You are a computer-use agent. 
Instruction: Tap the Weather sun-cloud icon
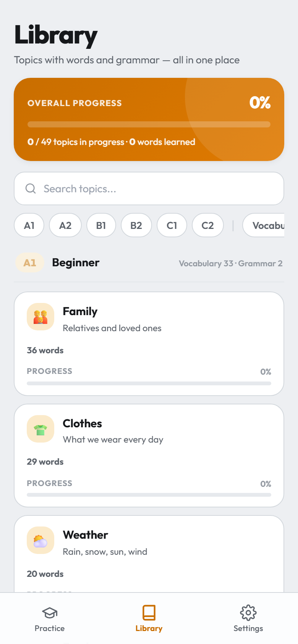(x=40, y=540)
